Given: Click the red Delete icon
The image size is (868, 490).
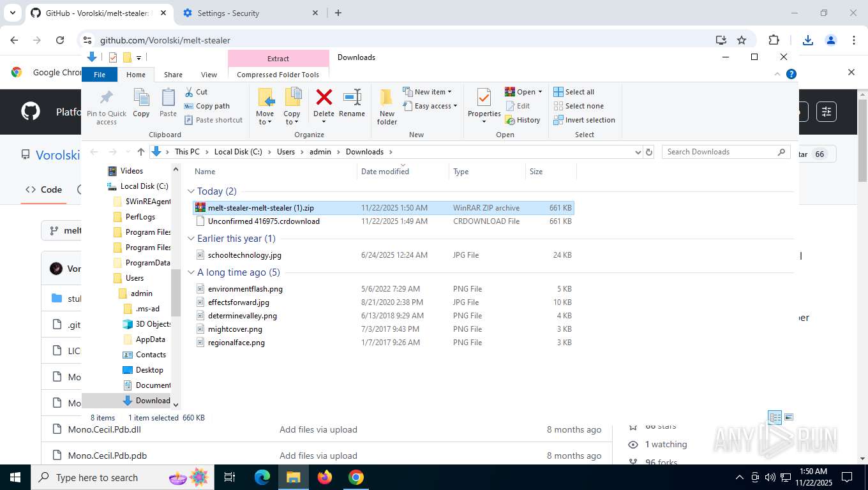Looking at the screenshot, I should point(324,98).
